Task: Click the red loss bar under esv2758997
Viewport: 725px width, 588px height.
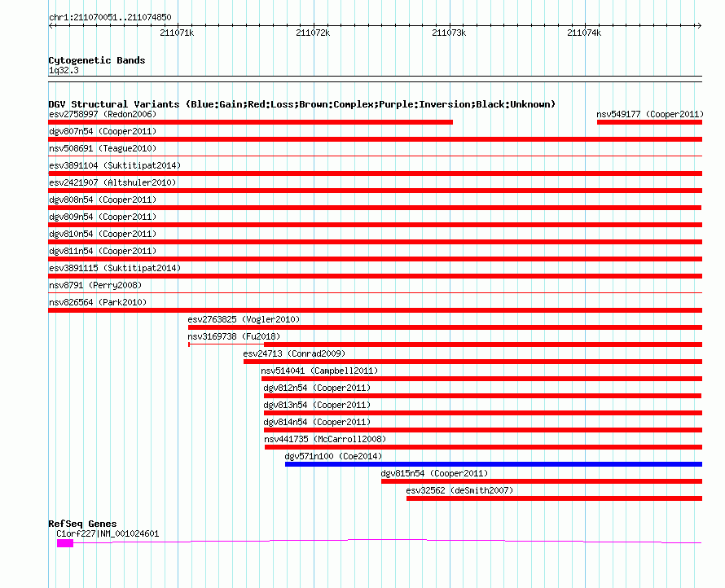Action: tap(251, 122)
